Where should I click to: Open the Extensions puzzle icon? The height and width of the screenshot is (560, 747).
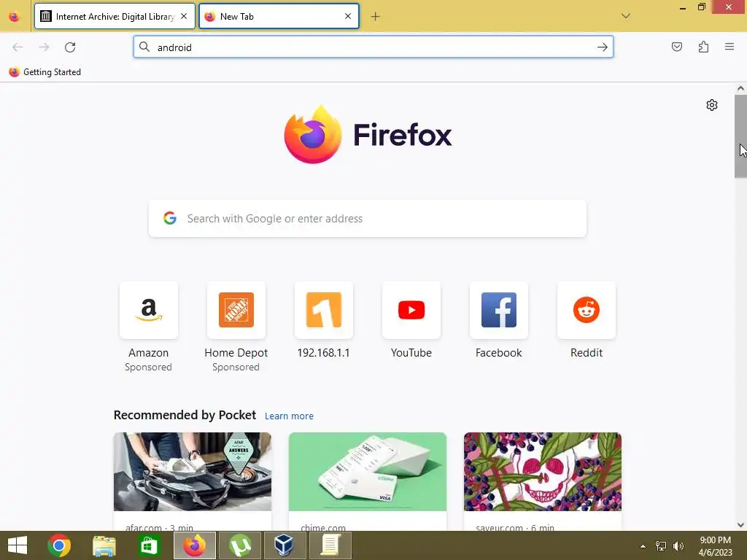tap(703, 47)
